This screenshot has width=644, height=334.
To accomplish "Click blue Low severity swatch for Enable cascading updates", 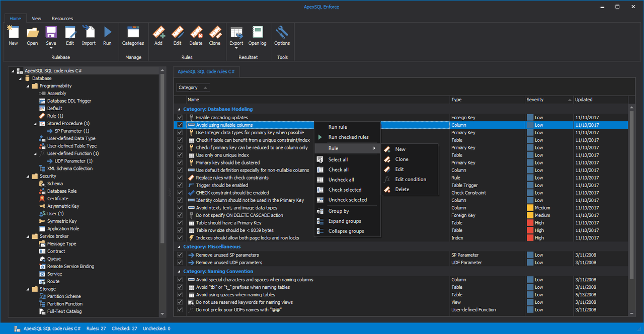I will 530,118.
